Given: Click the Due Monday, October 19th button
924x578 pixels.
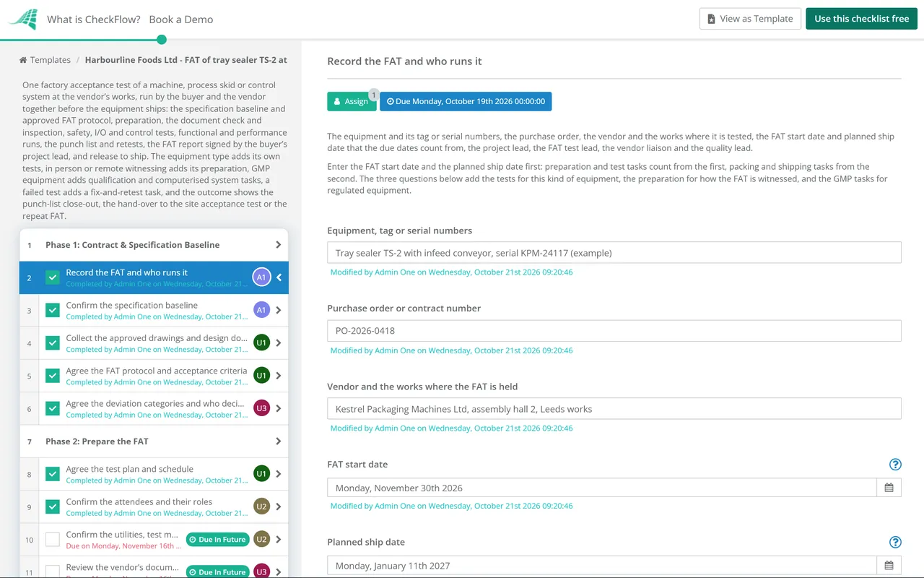Looking at the screenshot, I should [x=466, y=101].
